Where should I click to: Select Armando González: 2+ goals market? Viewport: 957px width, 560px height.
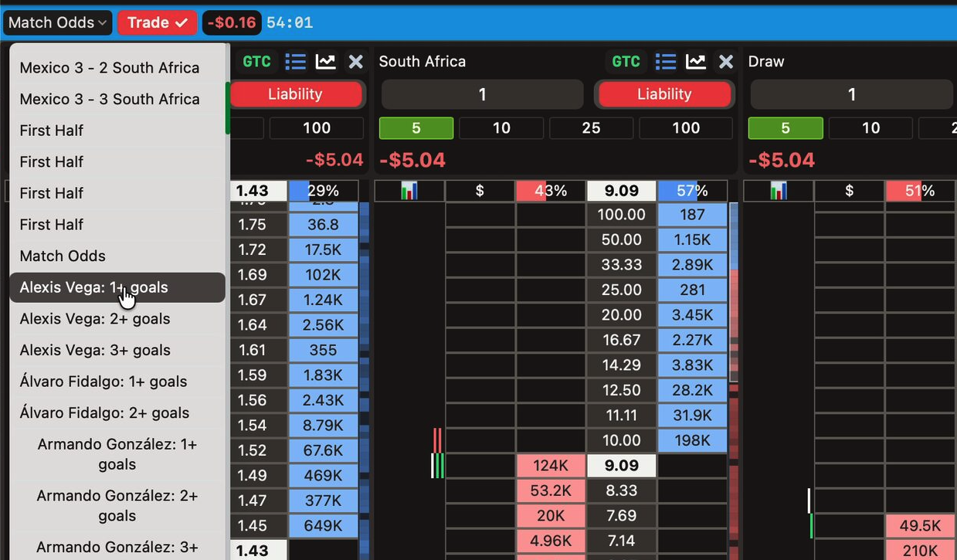[117, 506]
